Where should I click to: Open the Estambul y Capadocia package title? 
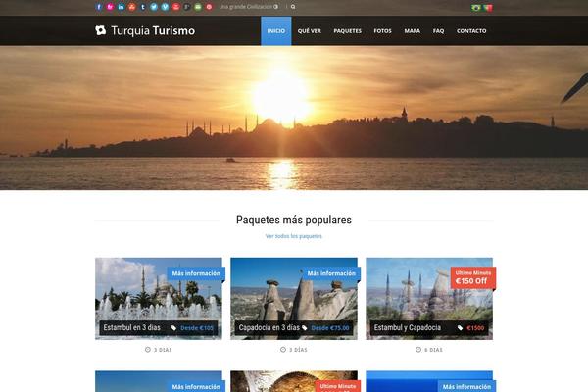point(408,328)
